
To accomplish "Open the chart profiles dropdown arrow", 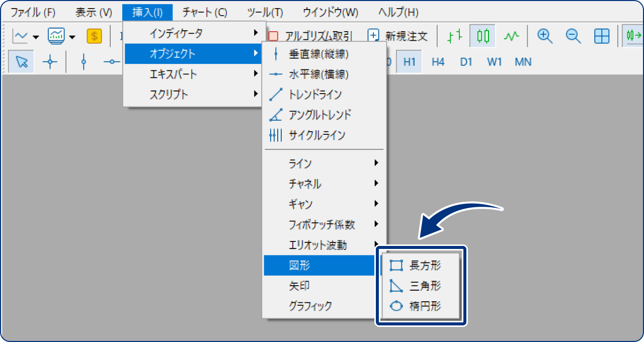I will pyautogui.click(x=72, y=37).
